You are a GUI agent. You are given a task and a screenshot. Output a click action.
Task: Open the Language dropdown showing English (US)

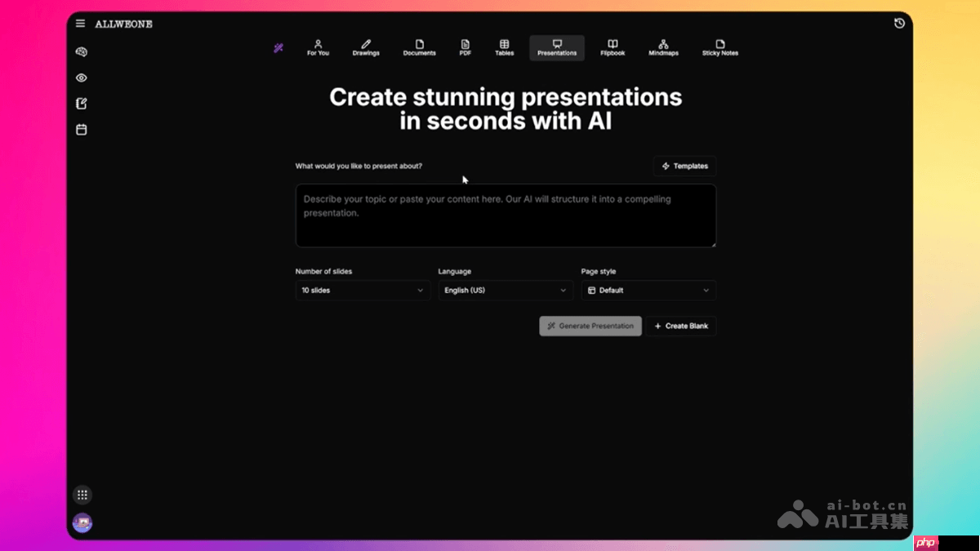506,290
